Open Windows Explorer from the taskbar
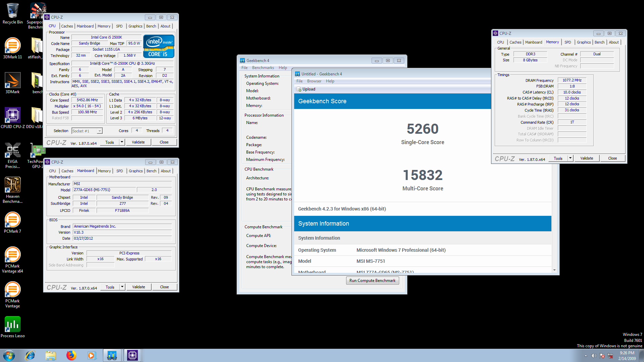This screenshot has height=362, width=644. click(x=51, y=355)
